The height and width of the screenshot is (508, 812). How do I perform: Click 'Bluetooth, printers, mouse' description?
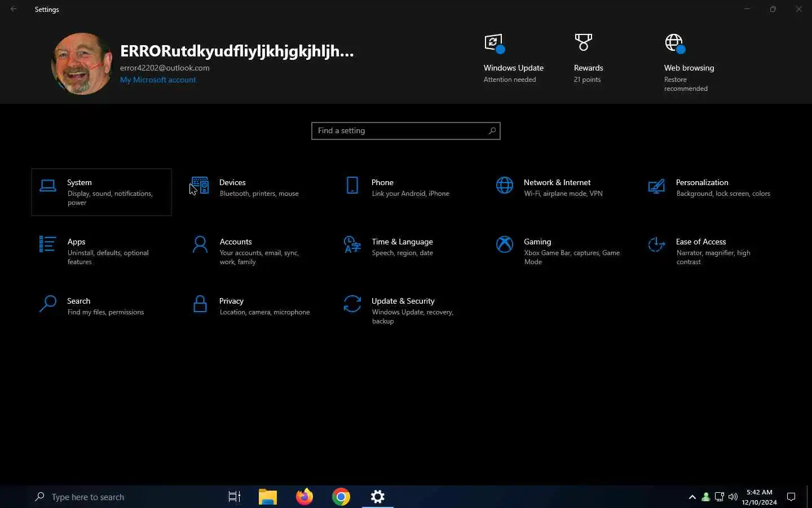[x=259, y=194]
